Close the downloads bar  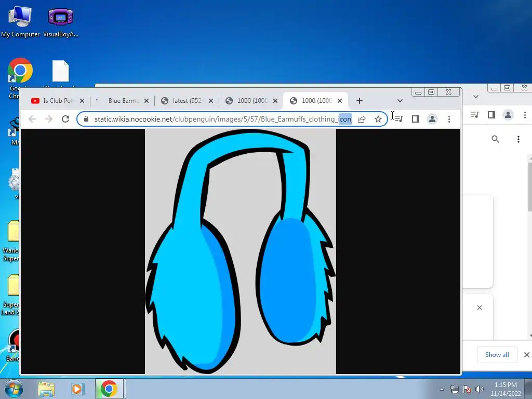tap(527, 354)
